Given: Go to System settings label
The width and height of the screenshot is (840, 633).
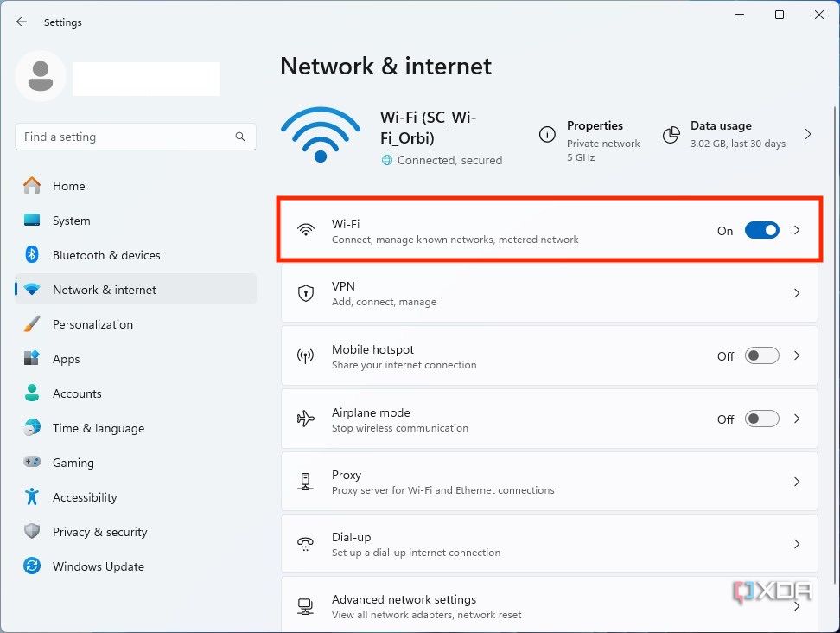Looking at the screenshot, I should (71, 221).
